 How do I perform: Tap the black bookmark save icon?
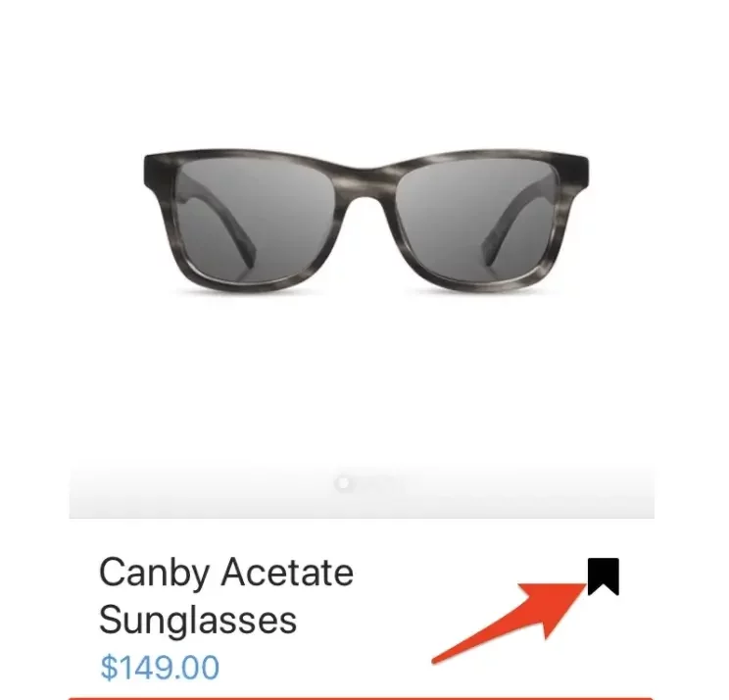point(603,576)
